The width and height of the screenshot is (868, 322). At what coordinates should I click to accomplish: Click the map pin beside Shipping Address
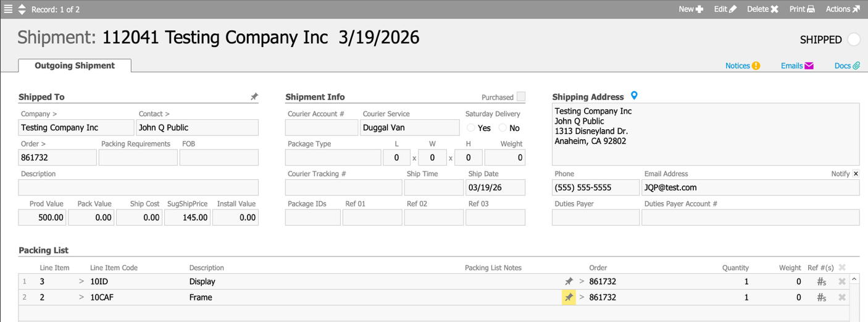tap(634, 96)
